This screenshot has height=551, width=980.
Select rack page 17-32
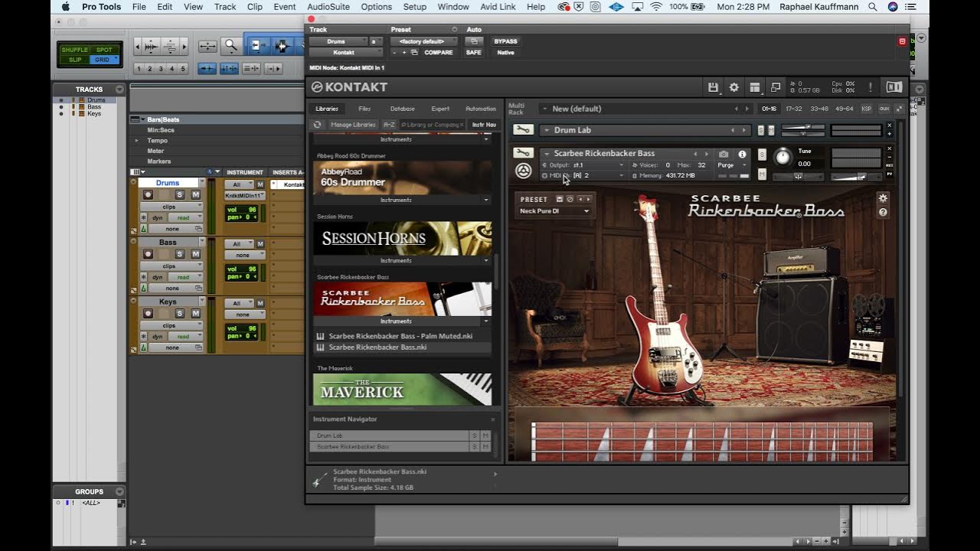pyautogui.click(x=794, y=109)
